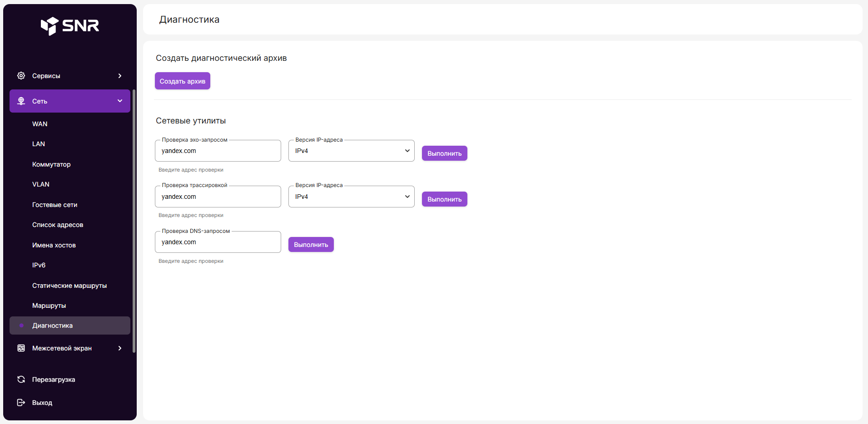This screenshot has width=868, height=424.
Task: Click the logout icon beside Выход
Action: pos(21,403)
